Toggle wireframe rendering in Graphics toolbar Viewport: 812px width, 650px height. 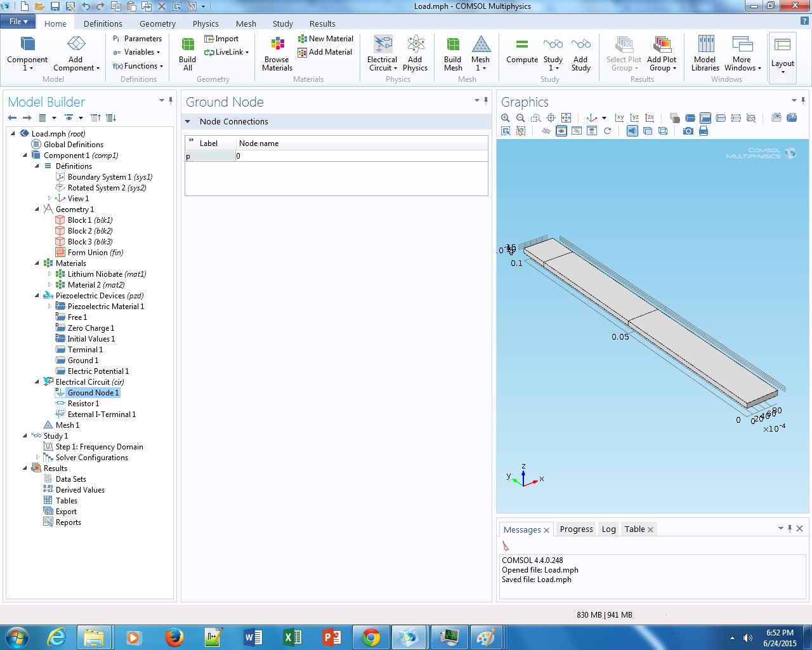point(663,131)
